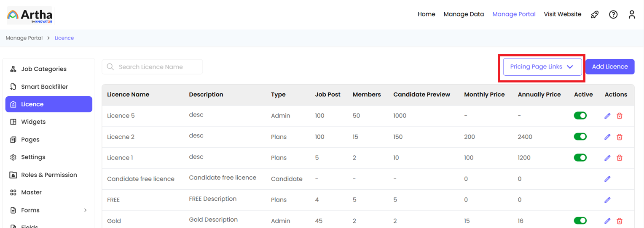Image resolution: width=644 pixels, height=228 pixels.
Task: Select Roles & Permission in the sidebar
Action: click(49, 175)
